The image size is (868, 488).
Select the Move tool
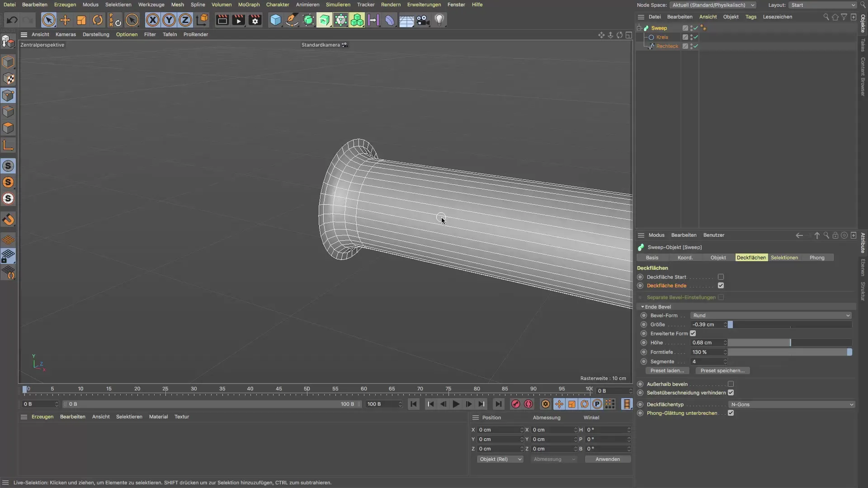tap(65, 20)
